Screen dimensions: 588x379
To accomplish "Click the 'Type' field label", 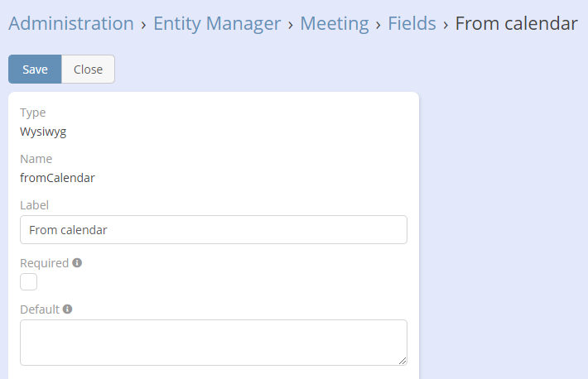I will click(x=33, y=113).
